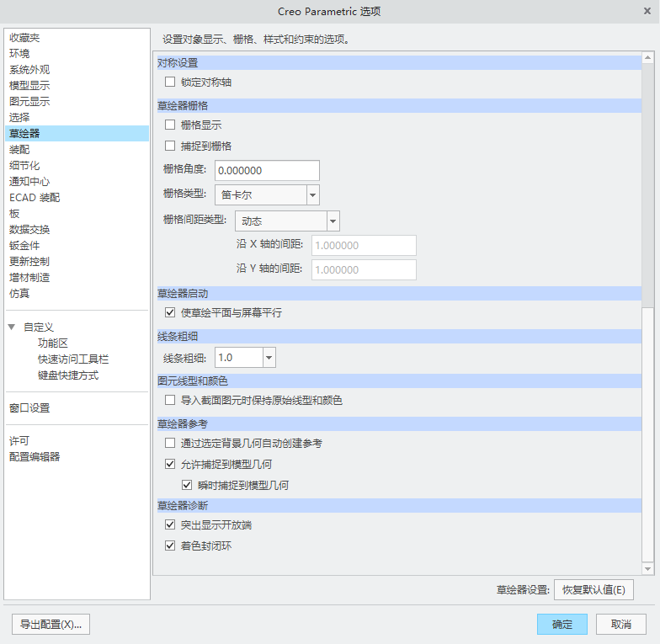Enable the 锁定对称轴 checkbox
Viewport: 660px width, 644px height.
point(170,82)
